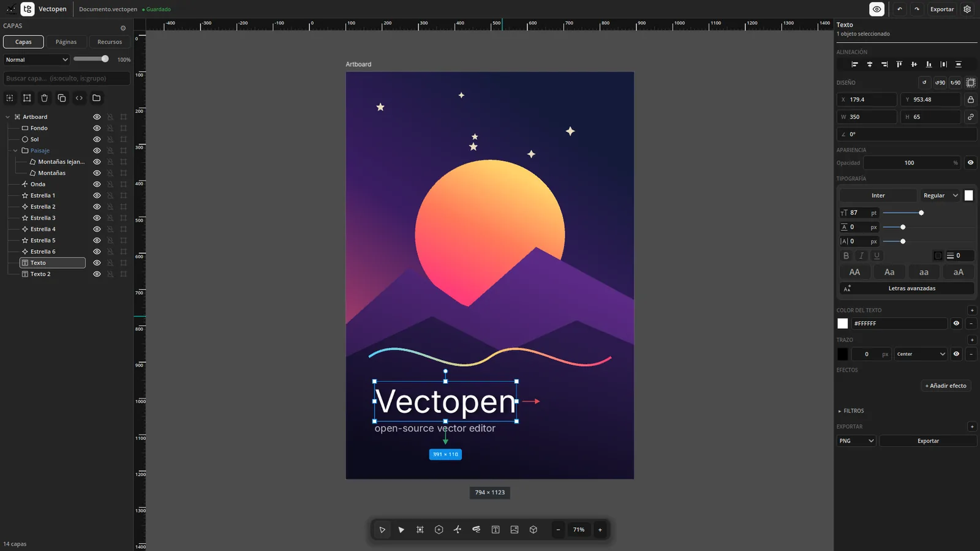Open the Regular font weight dropdown
The width and height of the screenshot is (980, 551).
pos(940,196)
